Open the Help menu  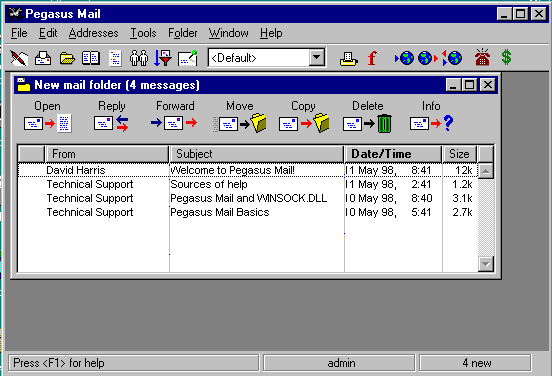[x=271, y=33]
